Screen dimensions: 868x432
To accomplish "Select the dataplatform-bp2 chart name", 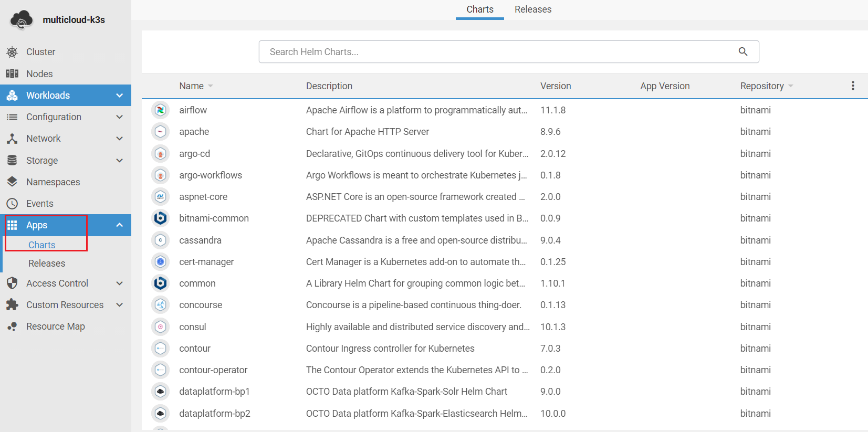I will tap(215, 414).
